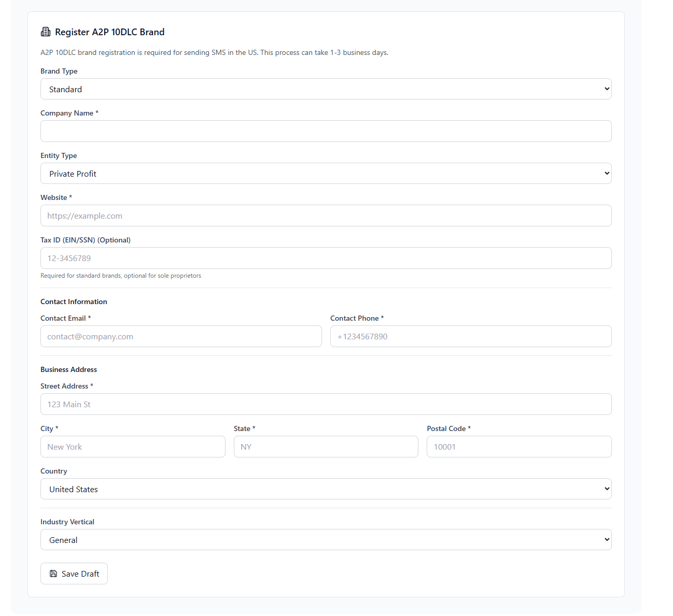673x616 pixels.
Task: Focus the Contact Phone field
Action: point(470,336)
